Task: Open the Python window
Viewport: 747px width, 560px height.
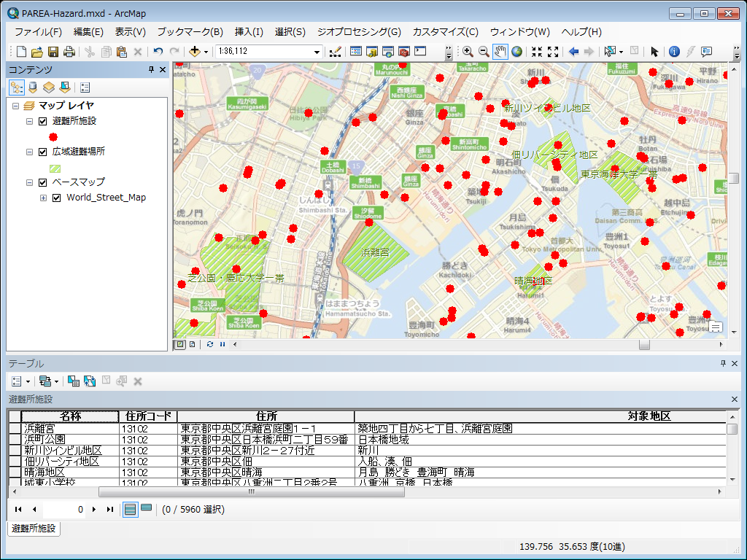Action: click(x=420, y=52)
